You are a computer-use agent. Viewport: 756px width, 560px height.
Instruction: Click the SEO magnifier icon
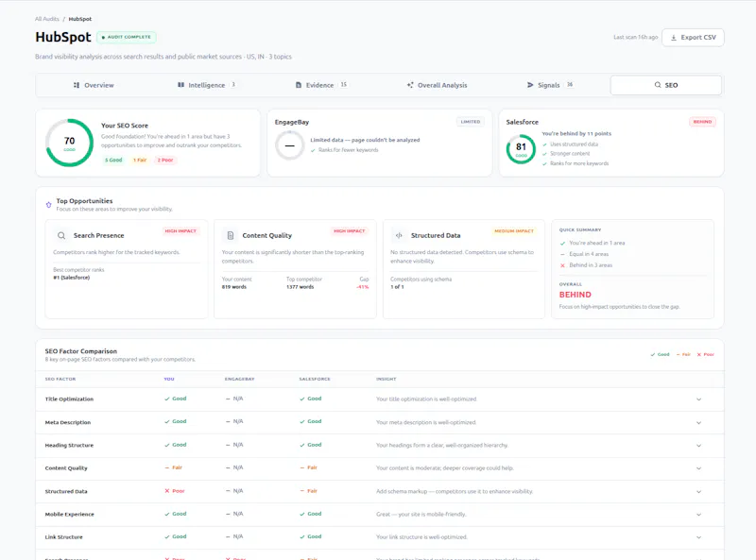[x=658, y=85]
